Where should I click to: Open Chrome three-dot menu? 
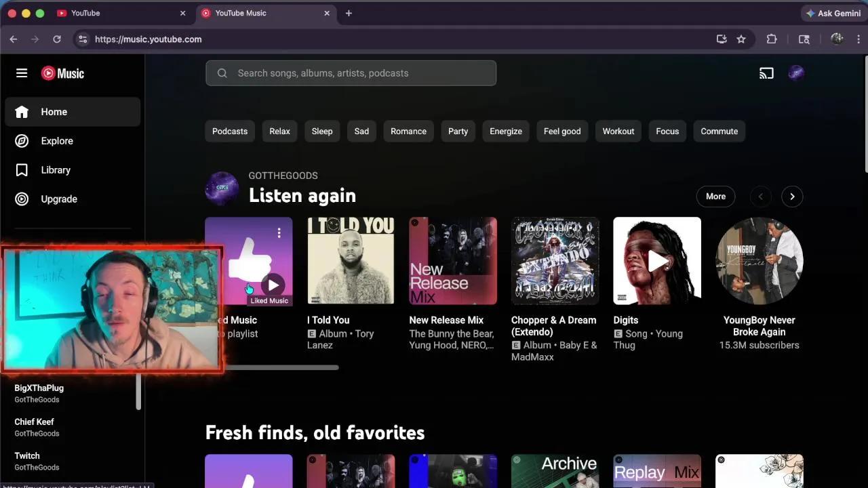[x=859, y=39]
